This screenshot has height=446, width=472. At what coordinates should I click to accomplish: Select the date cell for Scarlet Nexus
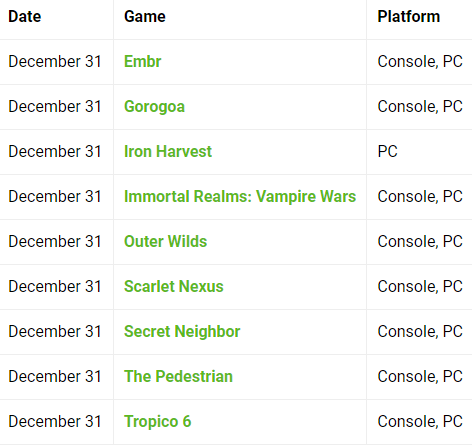[55, 287]
